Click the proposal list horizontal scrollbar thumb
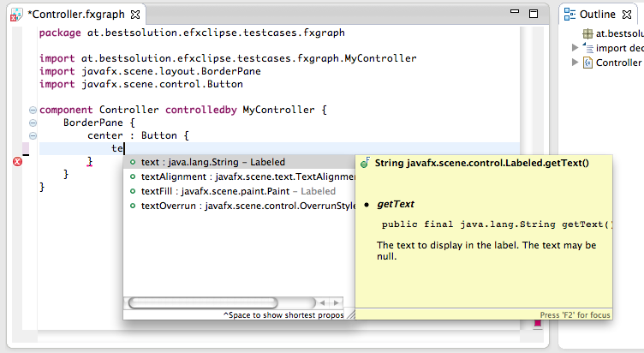The height and width of the screenshot is (353, 644). click(x=203, y=302)
